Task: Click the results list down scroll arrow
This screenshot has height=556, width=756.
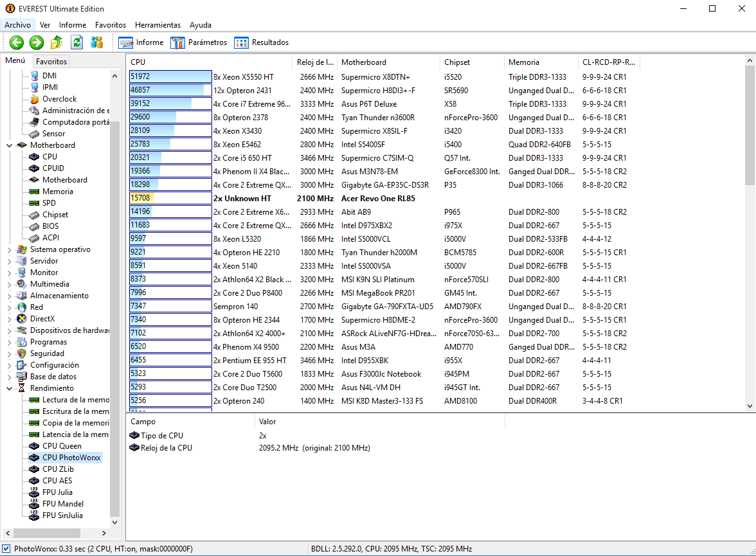Action: pyautogui.click(x=750, y=406)
